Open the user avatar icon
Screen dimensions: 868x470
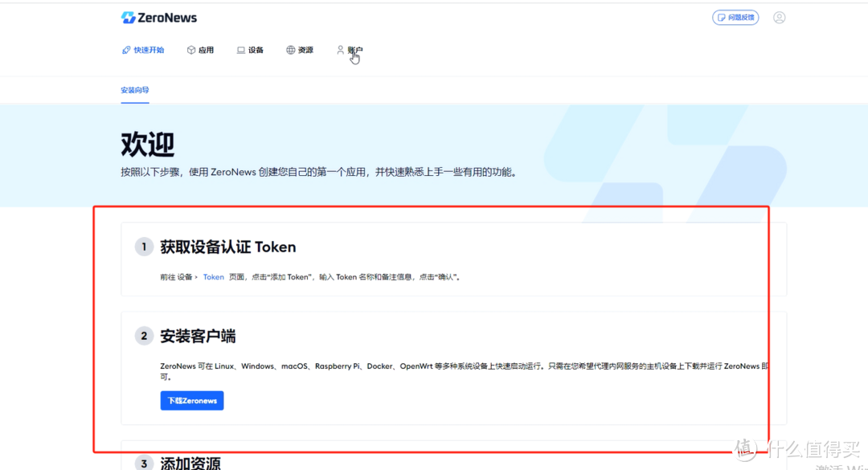coord(779,18)
